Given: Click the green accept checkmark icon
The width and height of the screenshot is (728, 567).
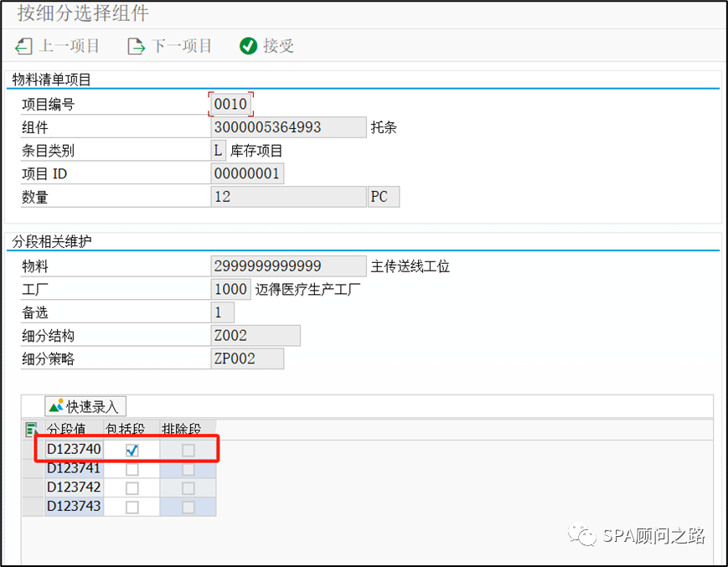Looking at the screenshot, I should 249,46.
